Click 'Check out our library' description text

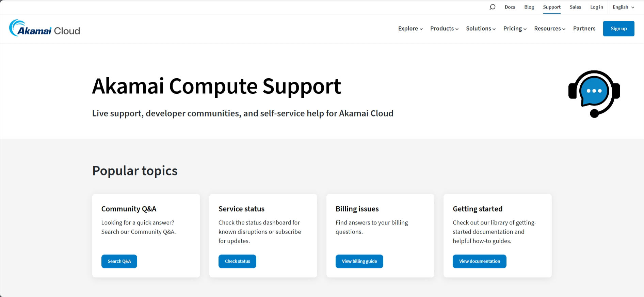pos(494,232)
